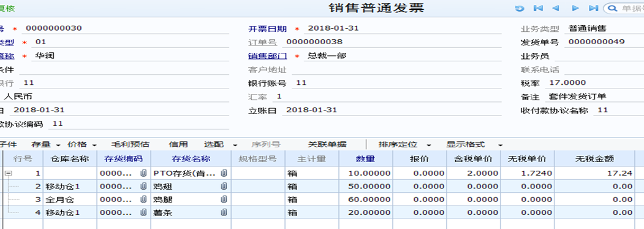Screen dimensions: 644x229
Task: Click the 银行账号 field
Action: [x=396, y=83]
